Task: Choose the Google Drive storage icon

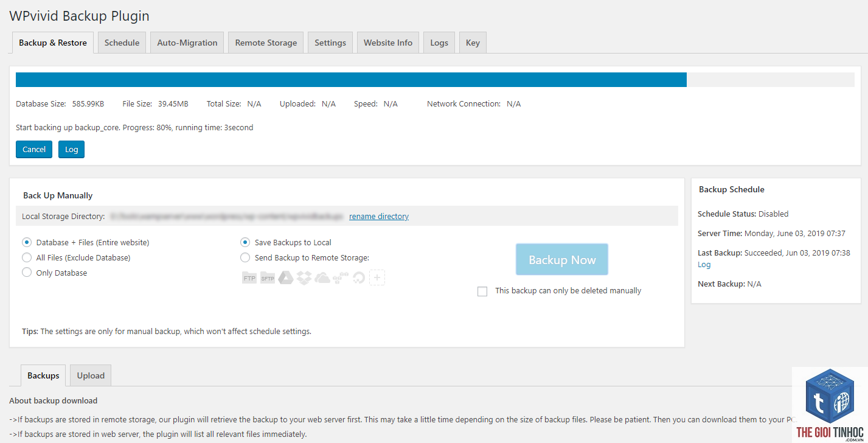Action: 286,278
